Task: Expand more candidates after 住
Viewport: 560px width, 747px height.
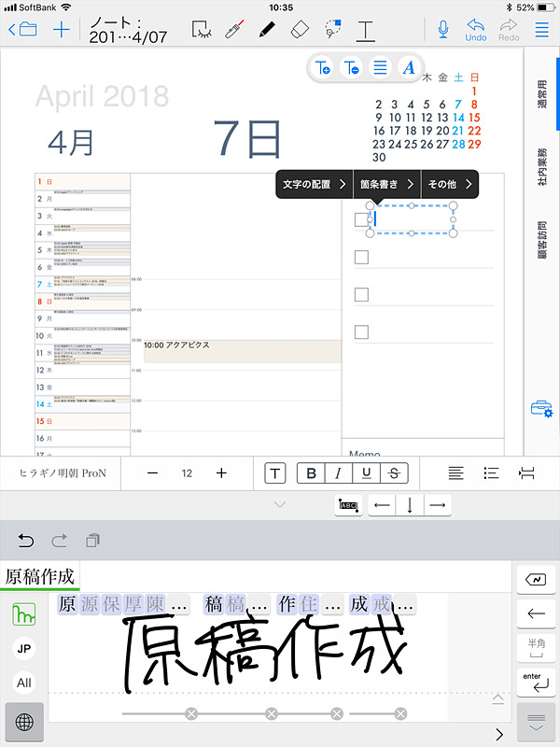Action: (x=331, y=605)
